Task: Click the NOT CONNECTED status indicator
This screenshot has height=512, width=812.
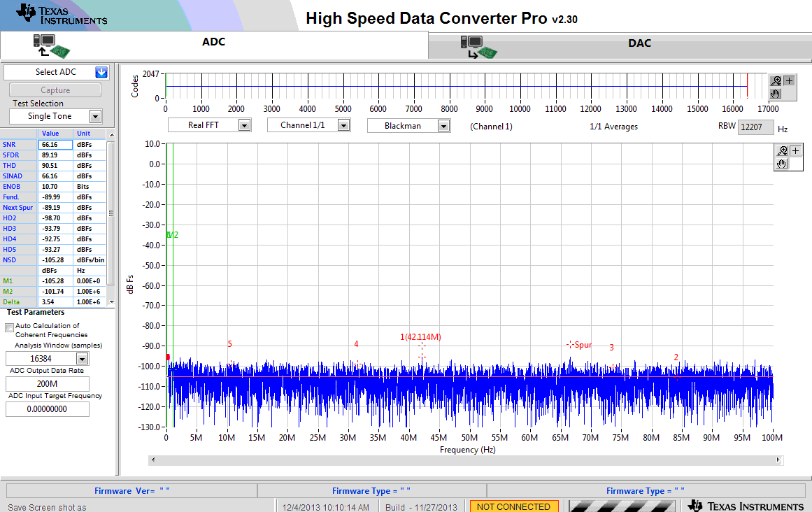Action: (514, 506)
